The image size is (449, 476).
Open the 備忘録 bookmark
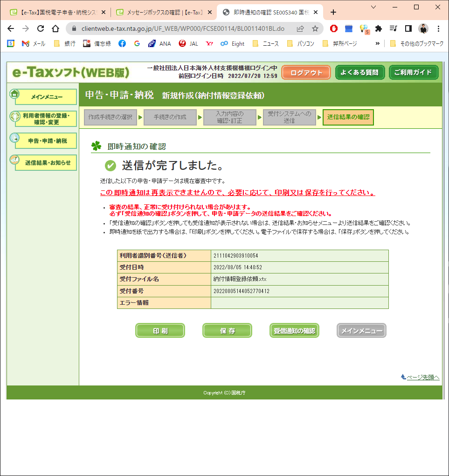coord(97,44)
